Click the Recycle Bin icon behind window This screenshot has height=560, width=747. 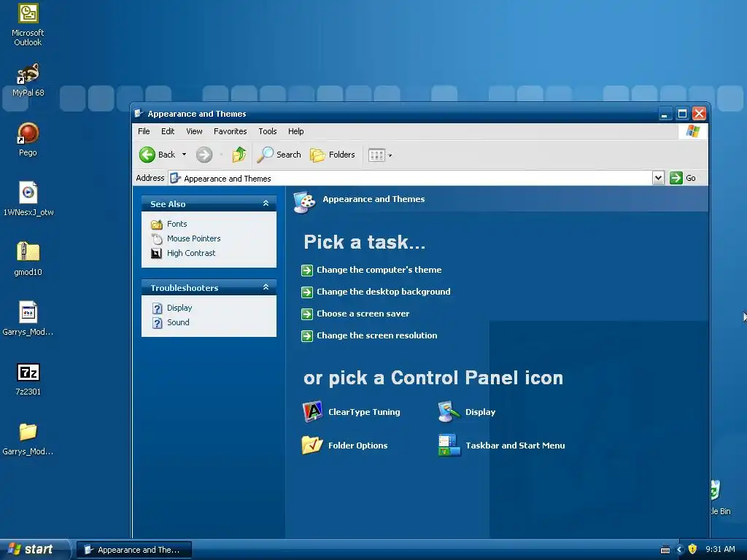(x=716, y=489)
